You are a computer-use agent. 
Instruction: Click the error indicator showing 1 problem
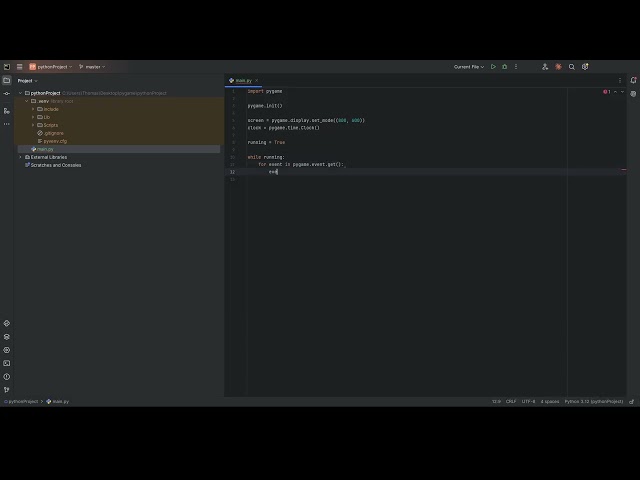607,92
